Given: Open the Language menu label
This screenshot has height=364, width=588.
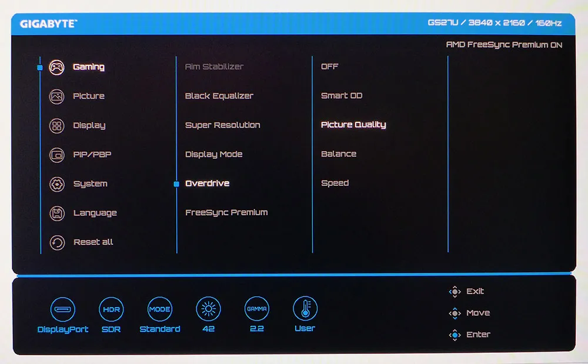Looking at the screenshot, I should [95, 213].
